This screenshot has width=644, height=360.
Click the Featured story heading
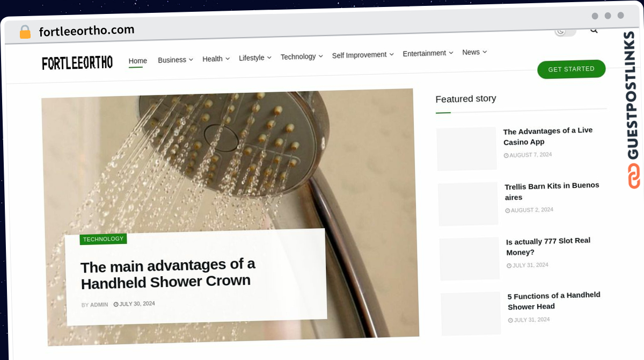(x=466, y=99)
